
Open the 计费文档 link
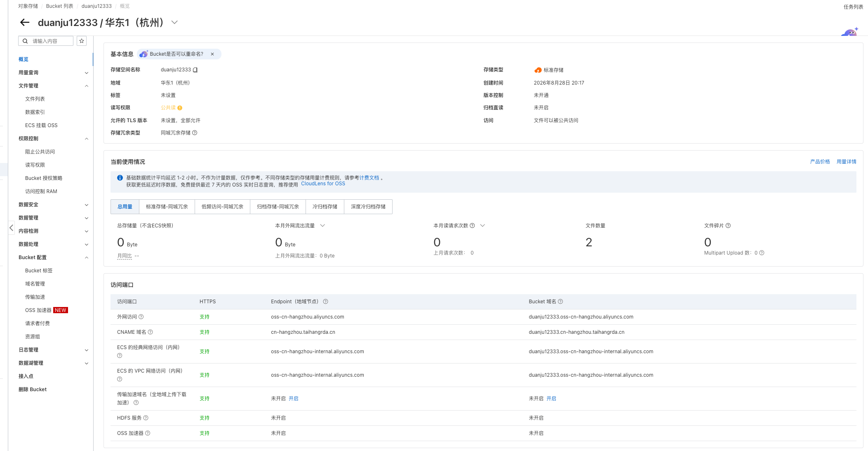pos(369,178)
